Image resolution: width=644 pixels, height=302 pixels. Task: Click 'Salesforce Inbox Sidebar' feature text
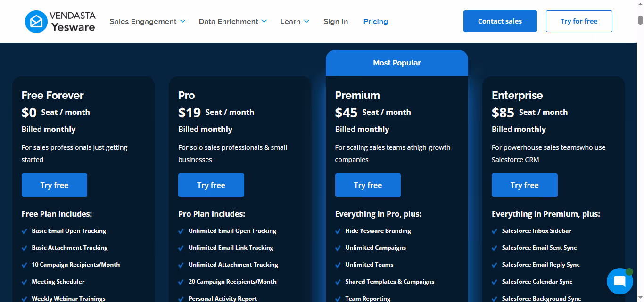click(x=537, y=231)
